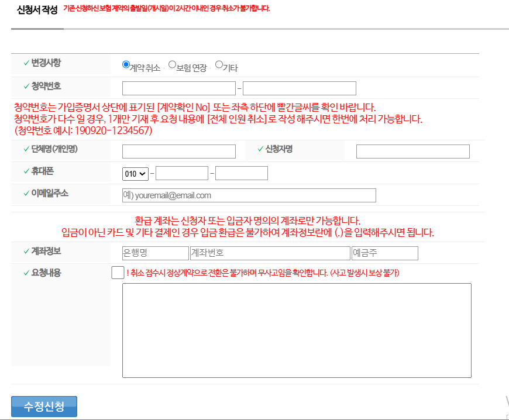Click the last 휴대폰 number field

[x=242, y=173]
